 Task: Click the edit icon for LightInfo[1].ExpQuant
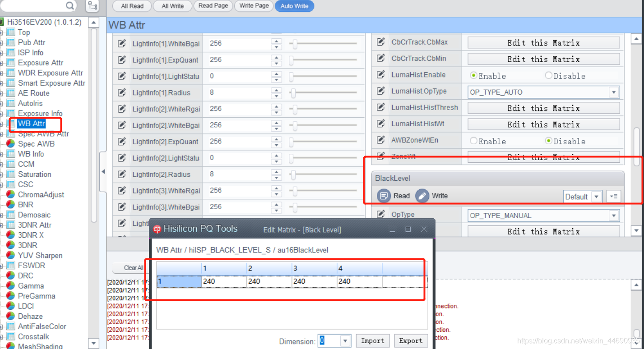coord(121,60)
